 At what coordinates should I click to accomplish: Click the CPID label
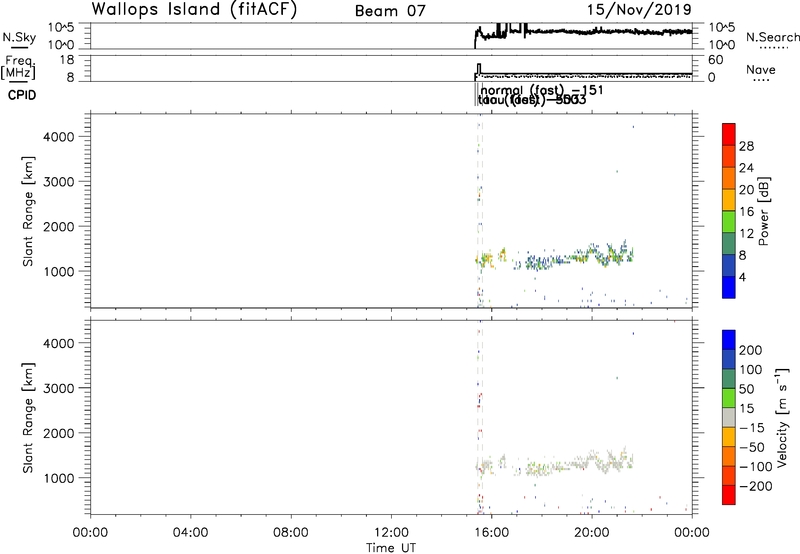click(x=22, y=95)
